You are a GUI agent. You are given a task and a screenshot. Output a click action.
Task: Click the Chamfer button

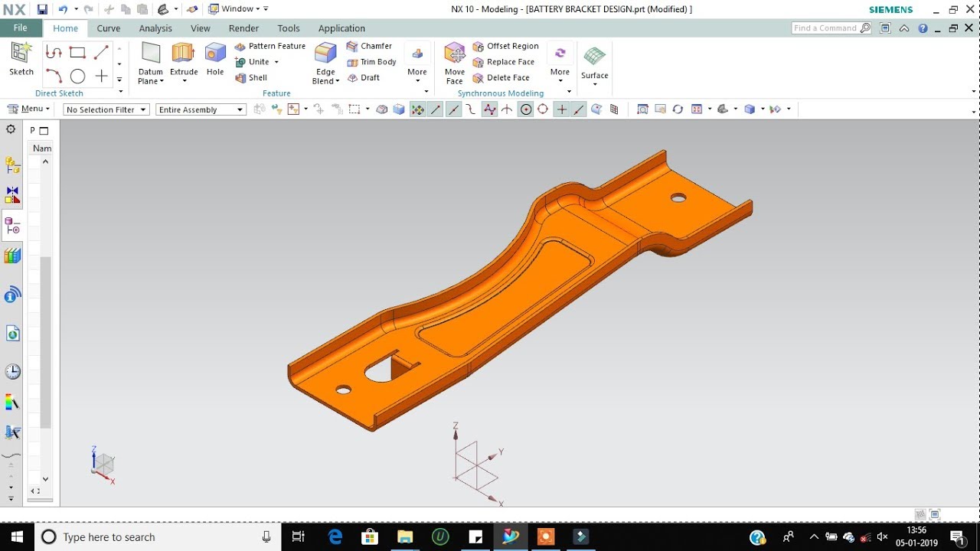(x=369, y=46)
